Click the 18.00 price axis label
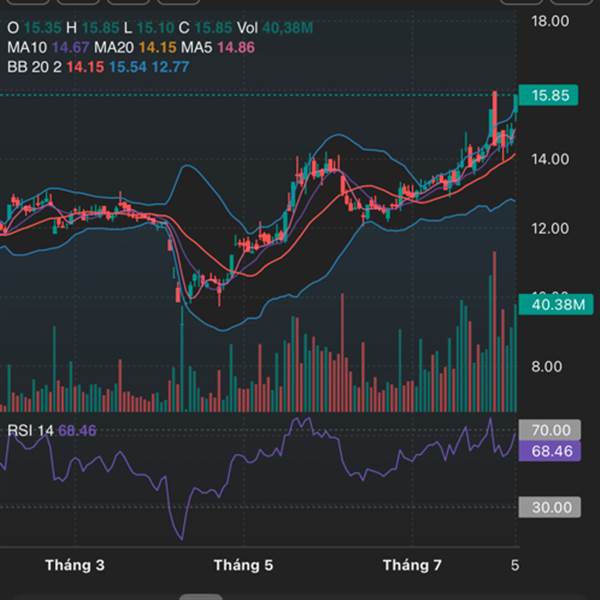600x600 pixels. (x=550, y=21)
